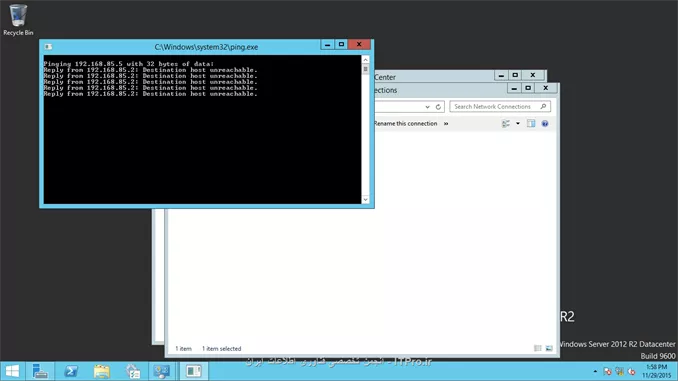Click Rename this connection command
The height and width of the screenshot is (381, 678).
[405, 124]
